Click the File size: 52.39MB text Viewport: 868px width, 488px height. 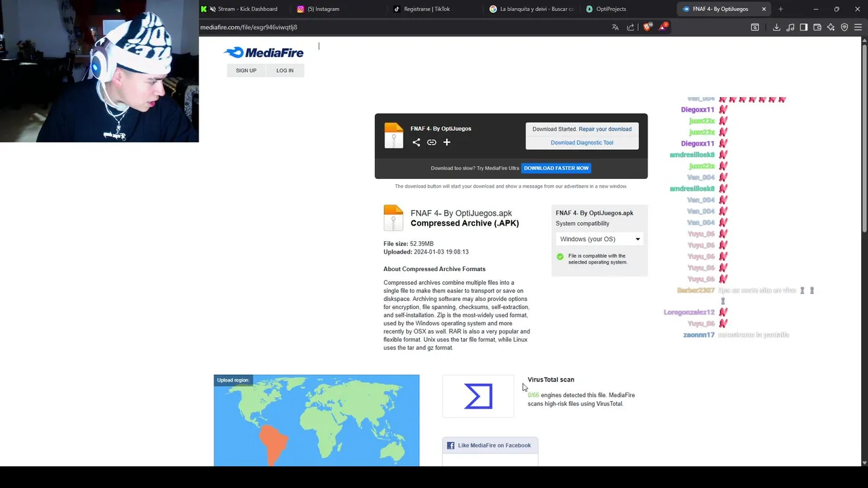point(408,244)
